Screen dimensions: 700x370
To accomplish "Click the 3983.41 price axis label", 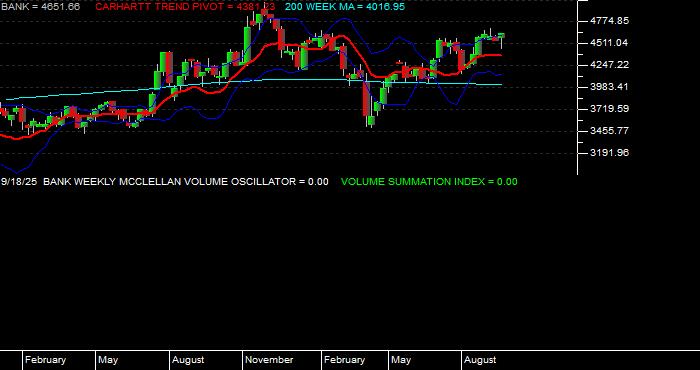I will point(609,87).
